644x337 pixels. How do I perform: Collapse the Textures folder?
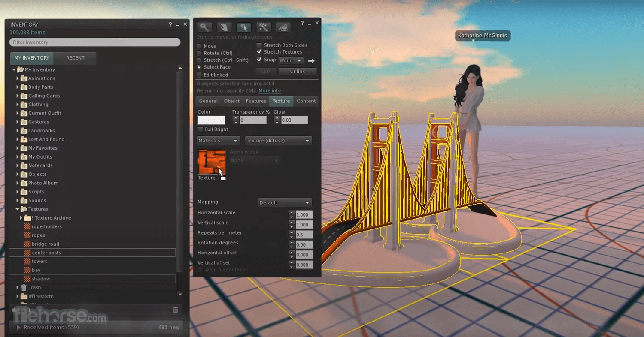point(18,209)
